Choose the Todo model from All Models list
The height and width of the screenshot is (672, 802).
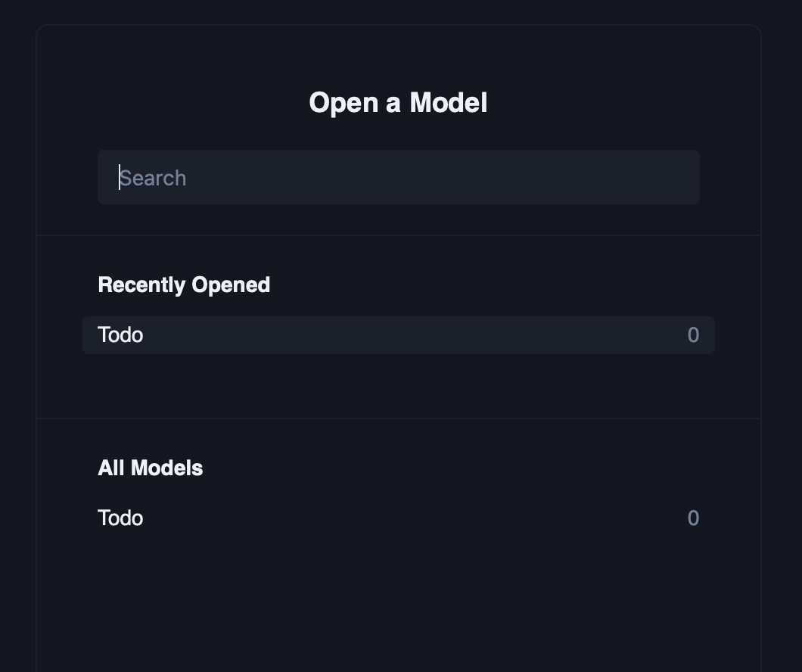coord(398,518)
